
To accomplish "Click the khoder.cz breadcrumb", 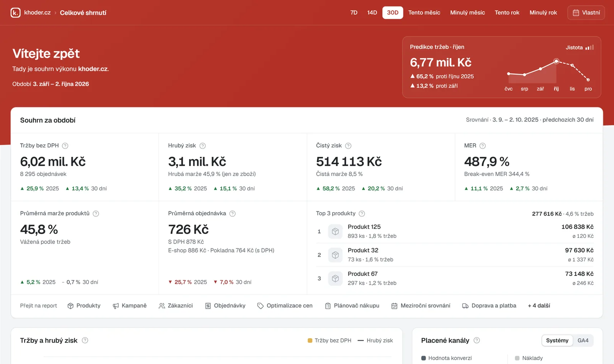I will [37, 13].
